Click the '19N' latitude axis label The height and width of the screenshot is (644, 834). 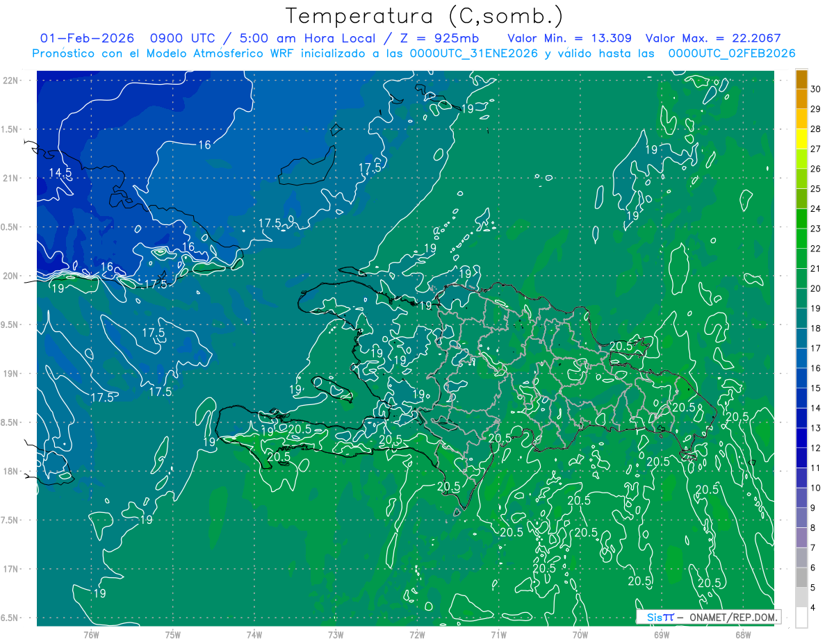[10, 374]
